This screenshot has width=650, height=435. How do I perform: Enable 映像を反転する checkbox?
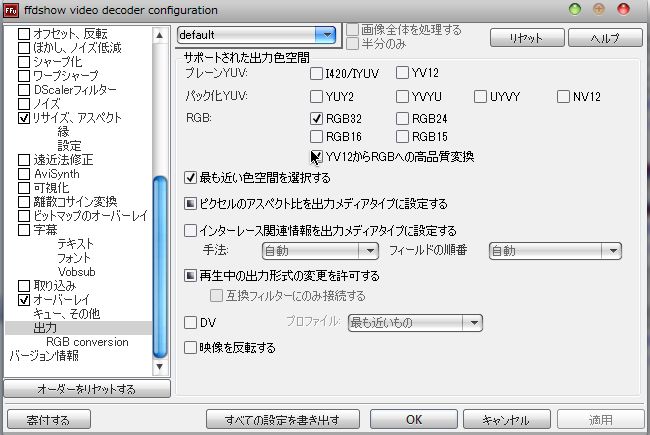(190, 348)
